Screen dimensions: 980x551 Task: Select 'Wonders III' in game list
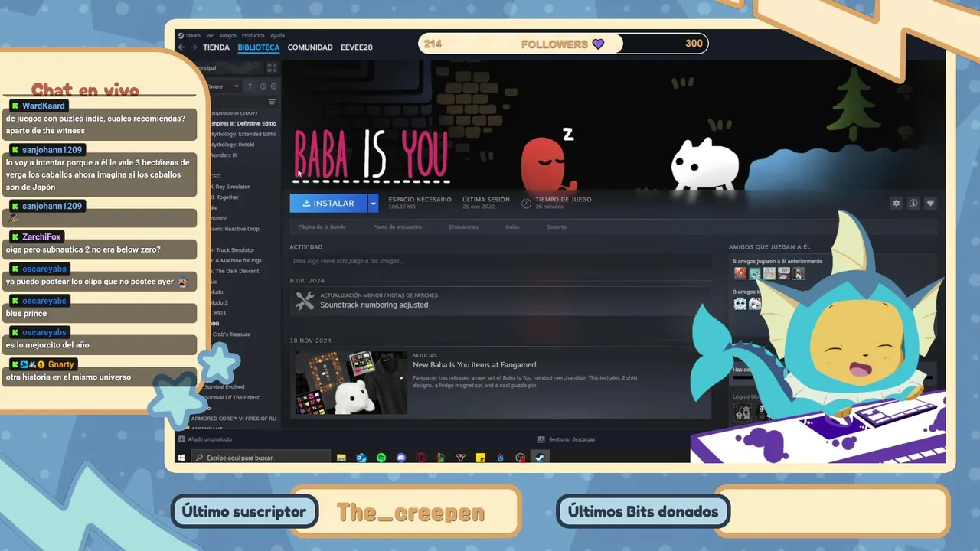(224, 155)
